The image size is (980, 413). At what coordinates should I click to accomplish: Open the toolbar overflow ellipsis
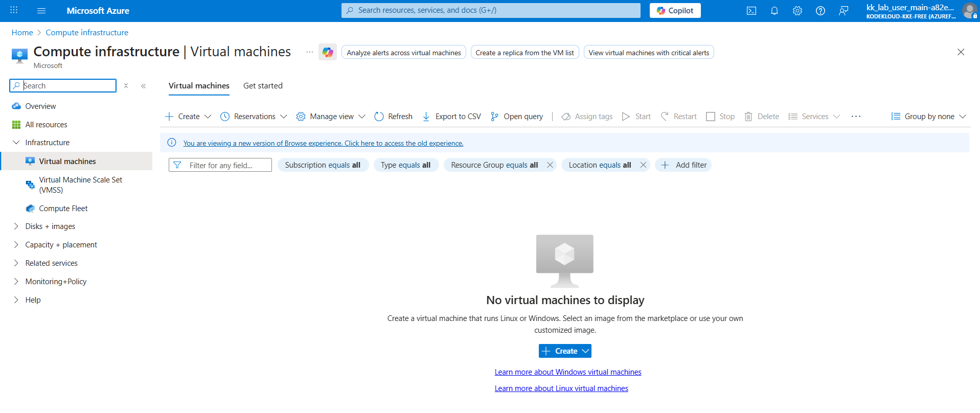pyautogui.click(x=856, y=117)
